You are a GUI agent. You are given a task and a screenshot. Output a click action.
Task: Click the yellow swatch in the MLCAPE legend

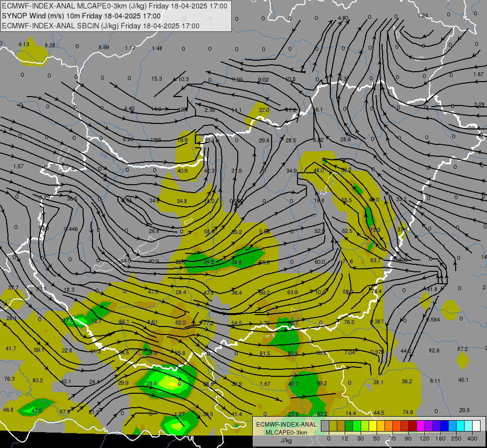pyautogui.click(x=373, y=426)
